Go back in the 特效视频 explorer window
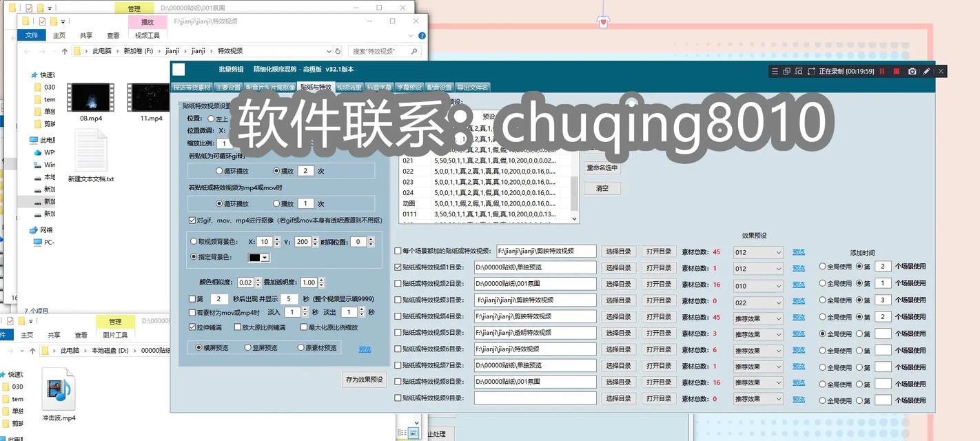Screen dimensions: 980x441 pos(28,51)
